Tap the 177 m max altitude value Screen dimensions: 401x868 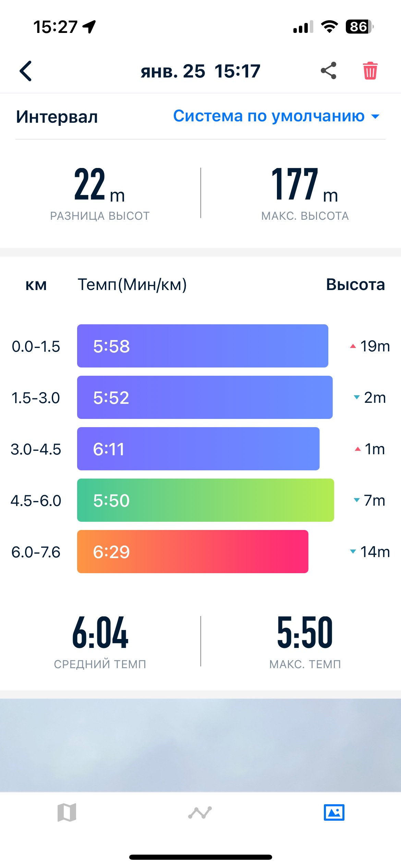coord(305,184)
